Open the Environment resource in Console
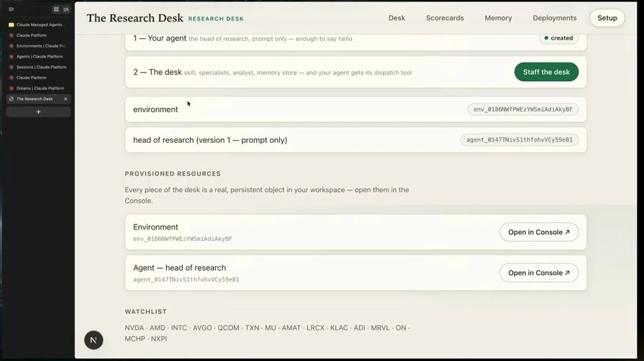The image size is (644, 361). point(539,232)
